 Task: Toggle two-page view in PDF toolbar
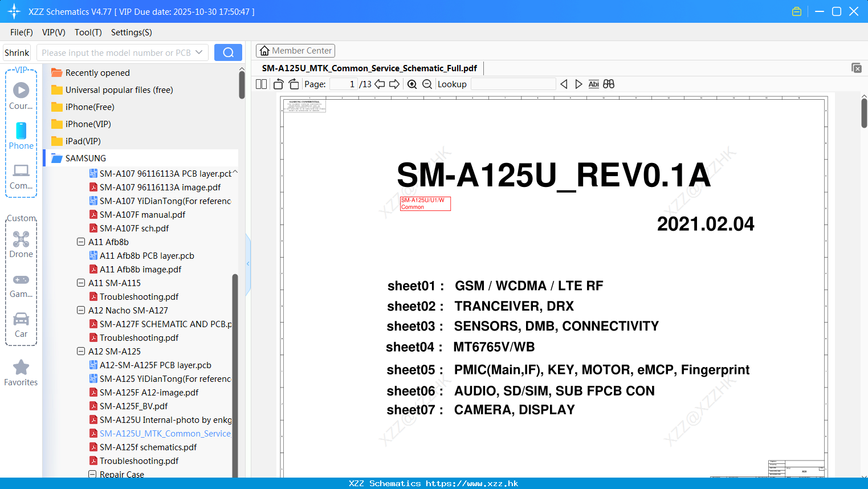(261, 84)
